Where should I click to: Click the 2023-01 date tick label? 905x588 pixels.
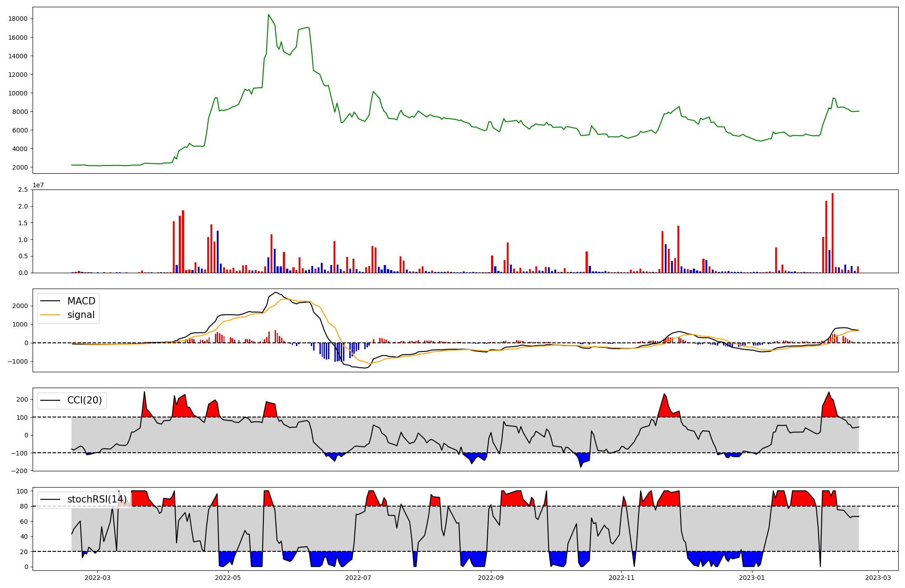[752, 578]
